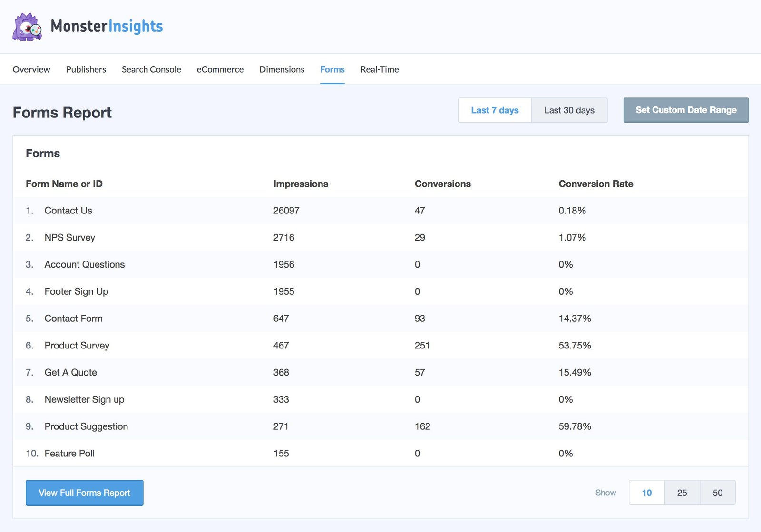Click the MonsterInsights wordmark text

(x=107, y=26)
